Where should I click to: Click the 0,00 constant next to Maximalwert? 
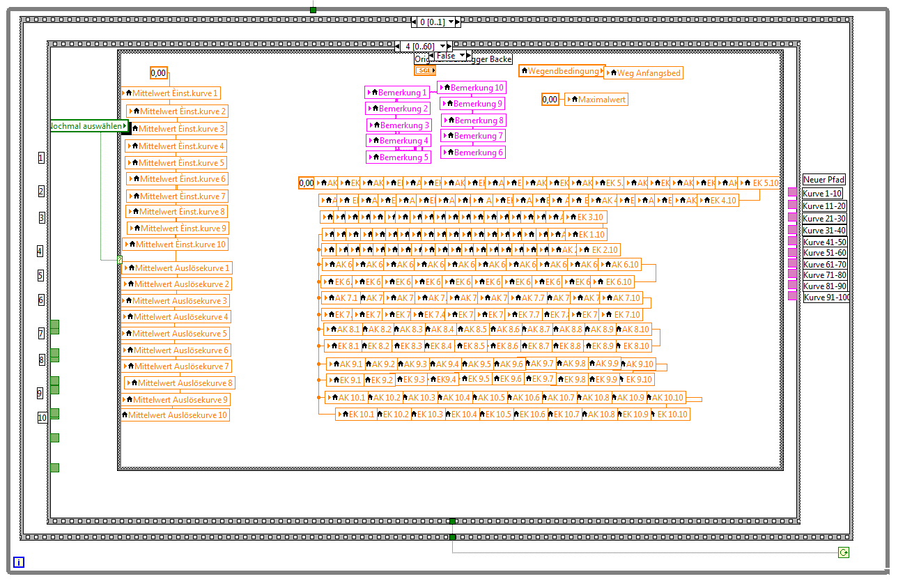click(x=550, y=100)
